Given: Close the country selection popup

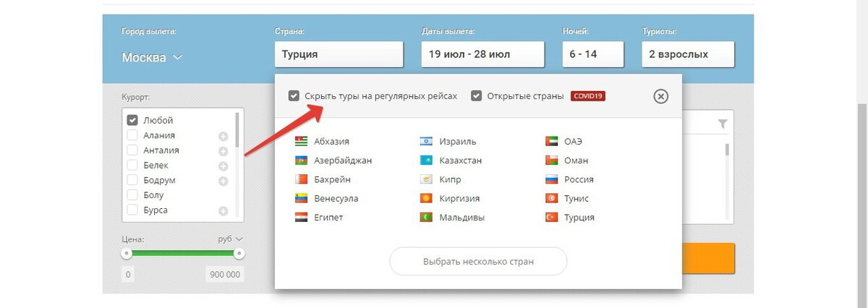Looking at the screenshot, I should (x=660, y=96).
